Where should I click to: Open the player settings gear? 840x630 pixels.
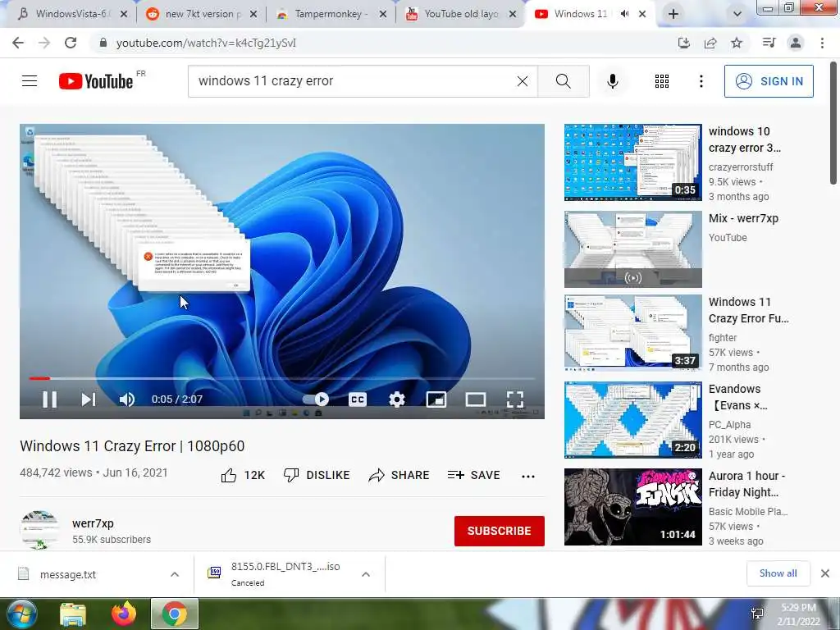click(396, 399)
